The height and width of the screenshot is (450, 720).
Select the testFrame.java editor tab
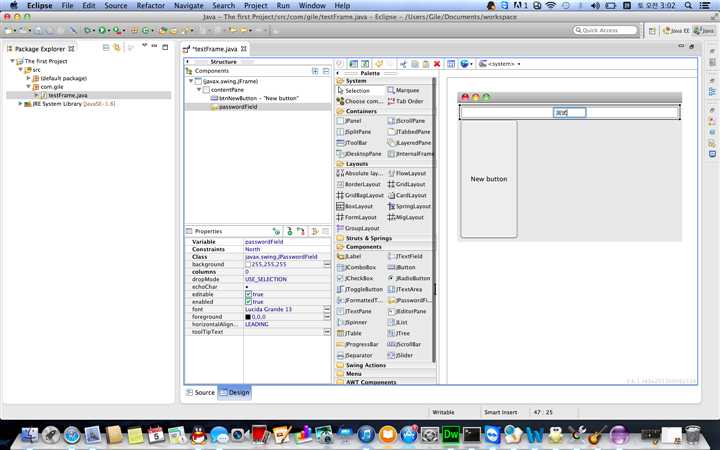(215, 49)
